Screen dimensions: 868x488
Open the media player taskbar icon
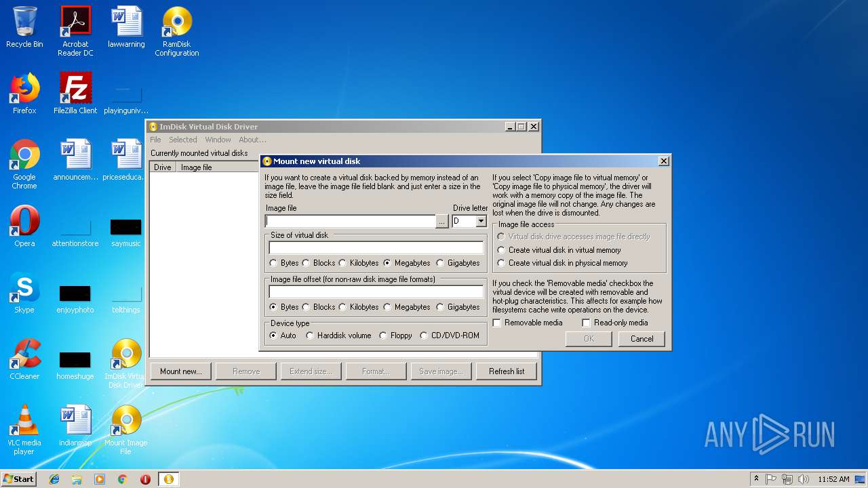[x=100, y=479]
